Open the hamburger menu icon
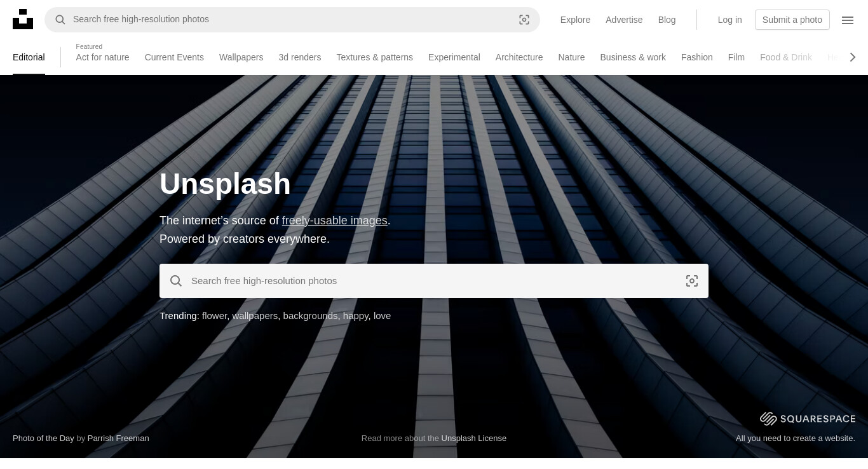This screenshot has height=469, width=868. [x=848, y=20]
